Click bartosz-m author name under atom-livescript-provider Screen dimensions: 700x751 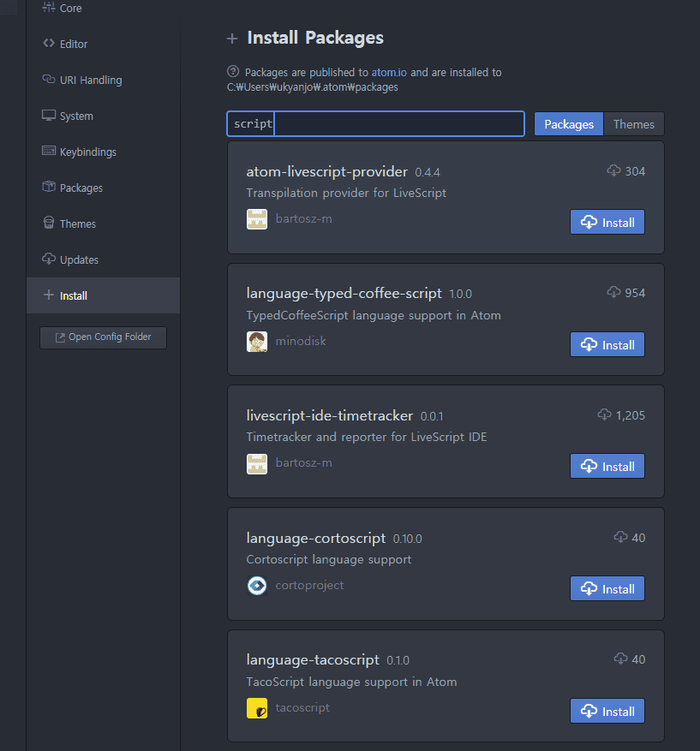click(304, 219)
